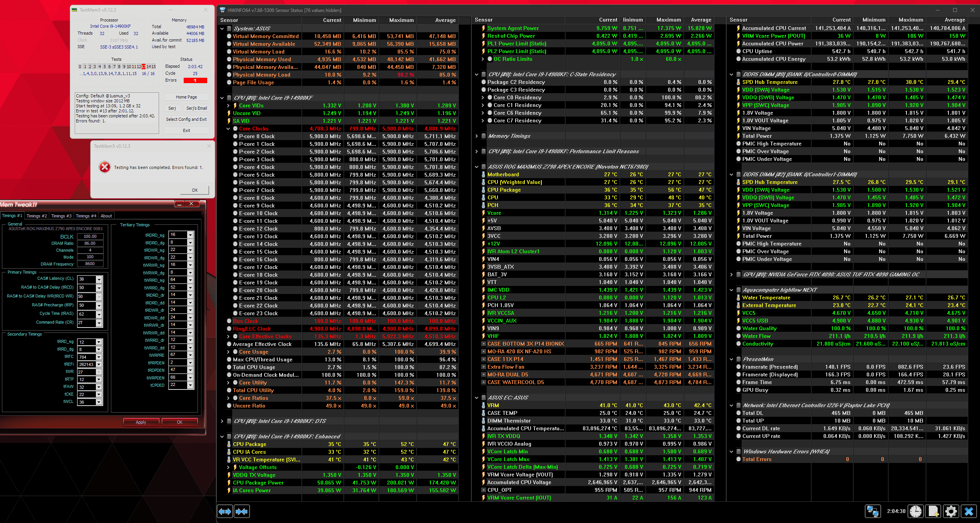Switch to the Timings #4 tab

coord(86,216)
